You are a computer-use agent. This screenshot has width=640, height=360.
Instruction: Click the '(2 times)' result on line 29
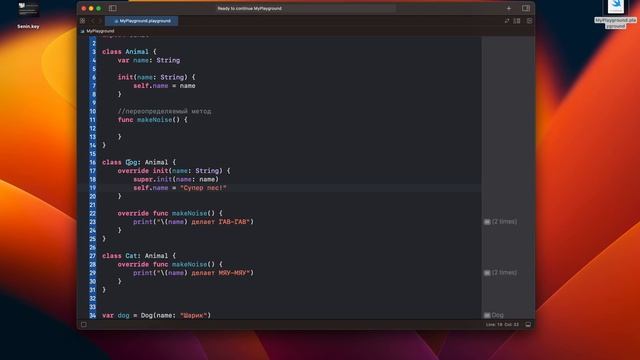point(504,273)
